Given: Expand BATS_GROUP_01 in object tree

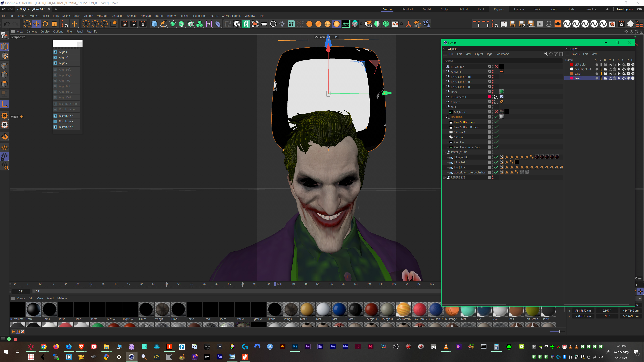Looking at the screenshot, I should pos(444,77).
